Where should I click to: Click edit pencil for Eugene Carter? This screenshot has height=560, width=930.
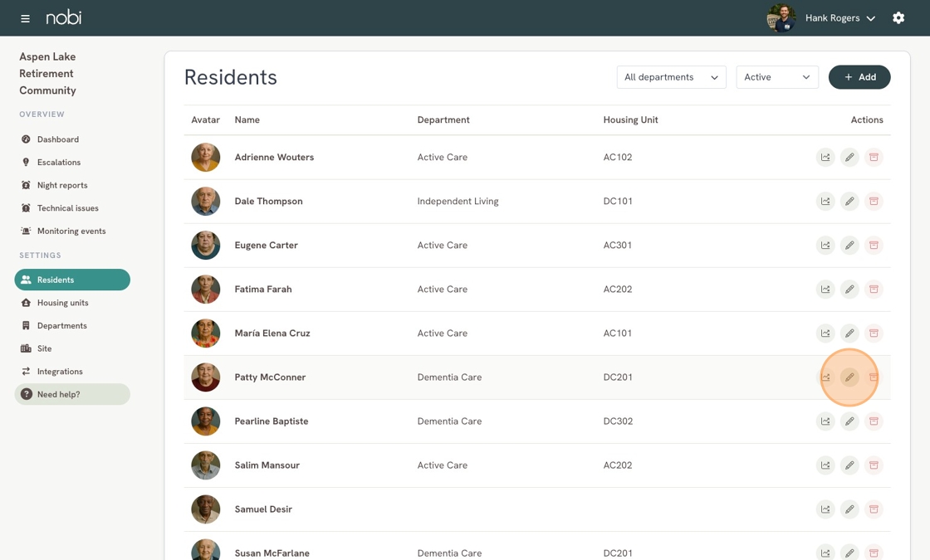coord(849,246)
